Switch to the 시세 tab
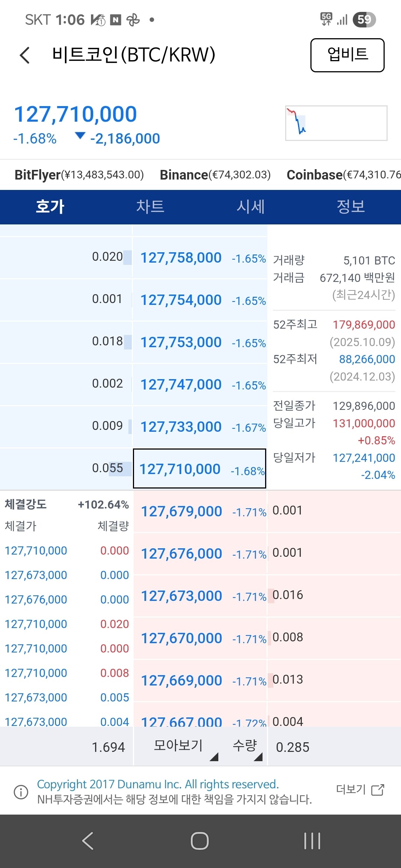 click(x=251, y=207)
